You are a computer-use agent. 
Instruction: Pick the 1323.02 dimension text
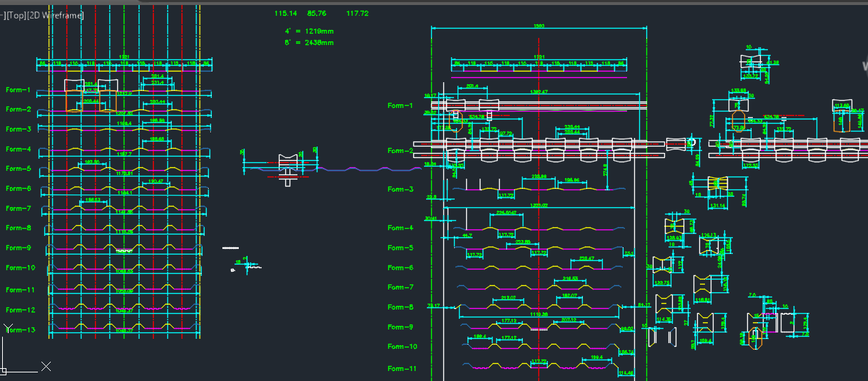[x=539, y=206]
